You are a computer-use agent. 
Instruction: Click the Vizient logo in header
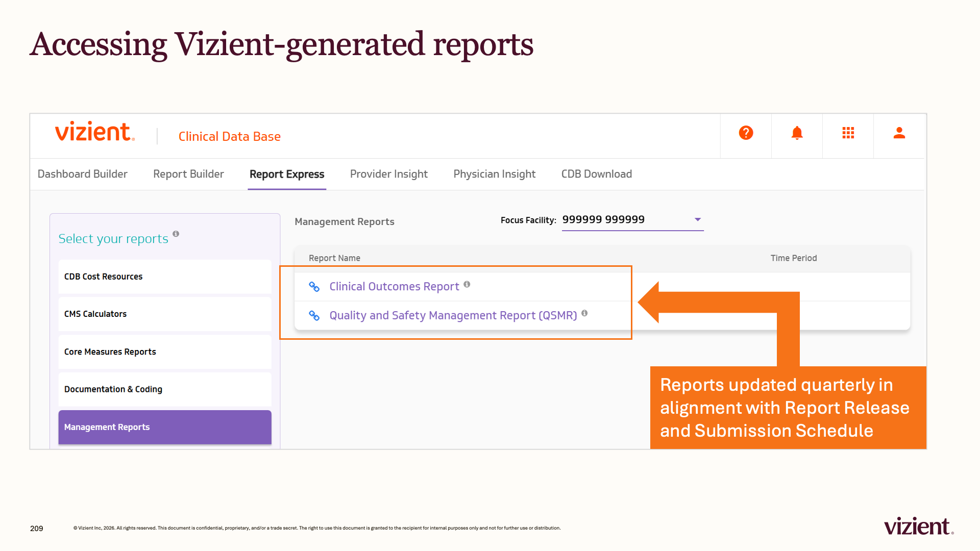tap(95, 132)
